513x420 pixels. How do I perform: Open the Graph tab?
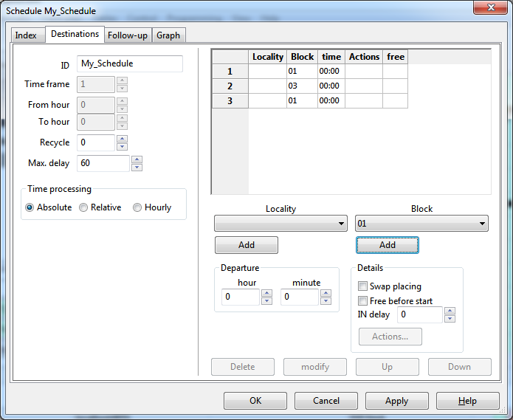pyautogui.click(x=168, y=35)
